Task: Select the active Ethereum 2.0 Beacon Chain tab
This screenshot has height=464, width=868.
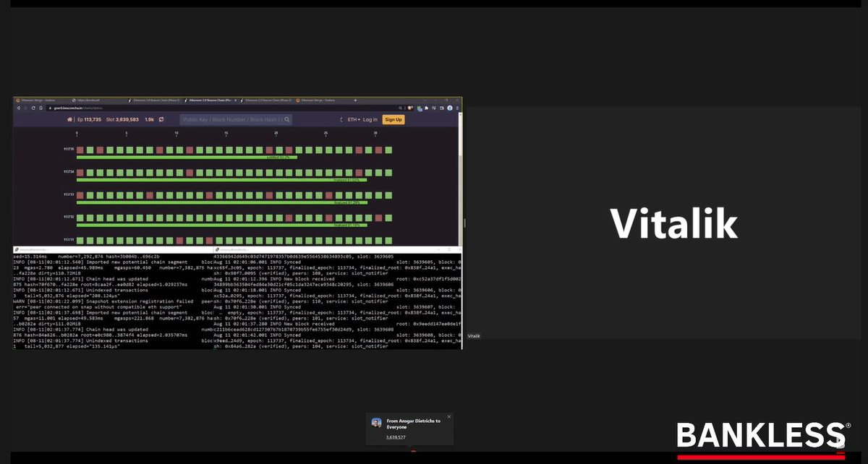Action: point(210,100)
